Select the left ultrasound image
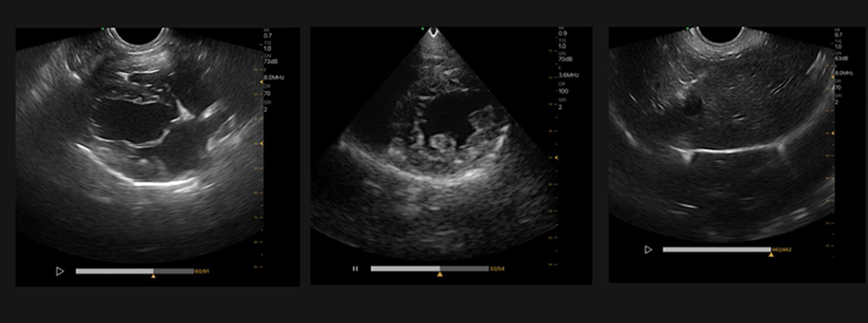Viewport: 868px width, 323px height. click(x=139, y=144)
